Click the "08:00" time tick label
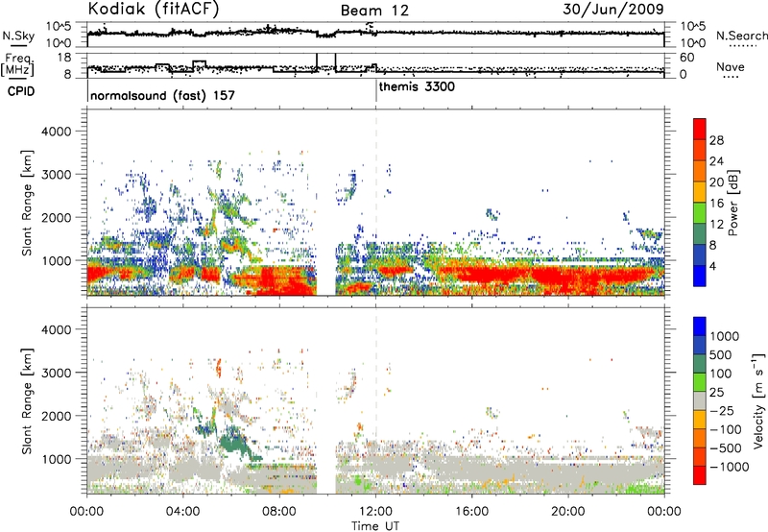This screenshot has width=768, height=532. 279,512
